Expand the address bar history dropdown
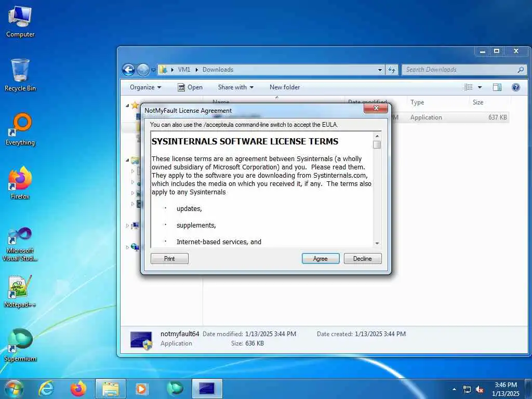This screenshot has height=399, width=532. click(x=380, y=70)
